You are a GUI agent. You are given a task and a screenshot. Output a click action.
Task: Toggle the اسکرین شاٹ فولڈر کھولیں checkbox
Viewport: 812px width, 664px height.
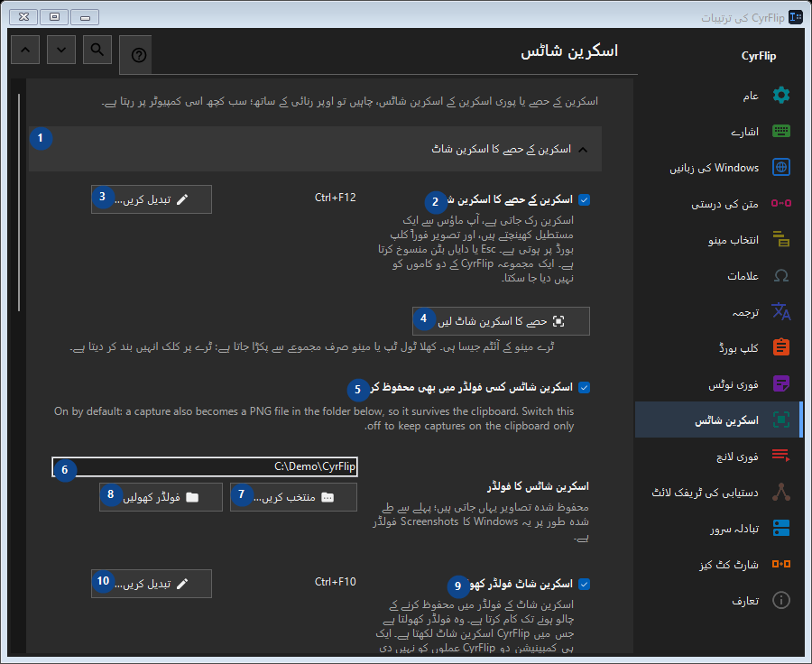(584, 585)
